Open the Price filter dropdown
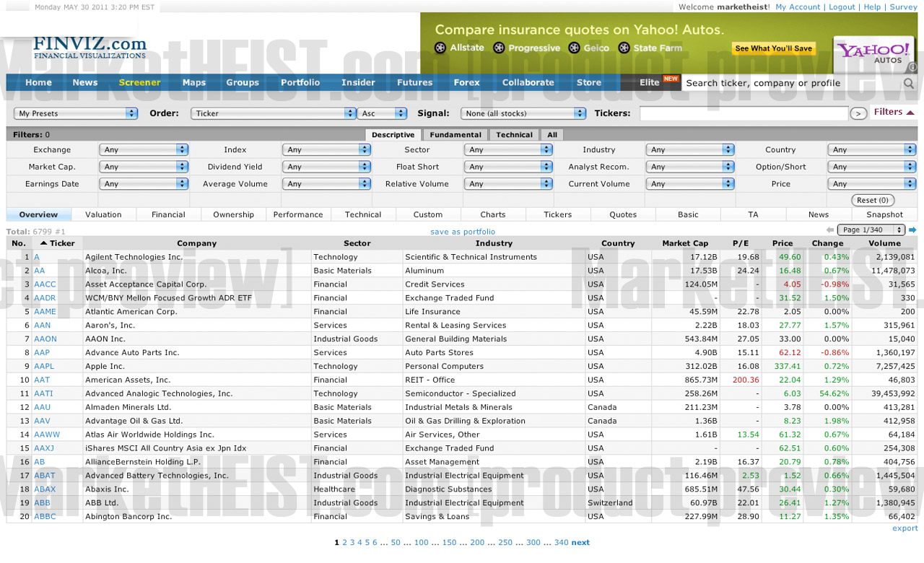924x563 pixels. (x=871, y=184)
